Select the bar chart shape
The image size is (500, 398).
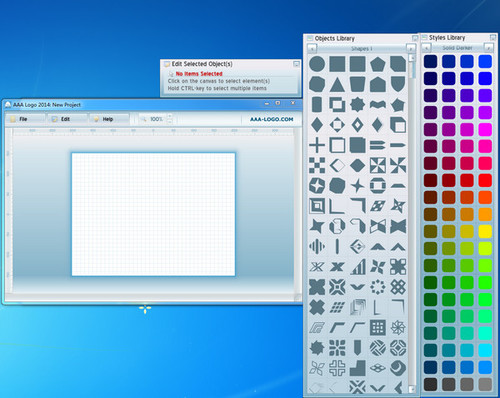pyautogui.click(x=358, y=267)
